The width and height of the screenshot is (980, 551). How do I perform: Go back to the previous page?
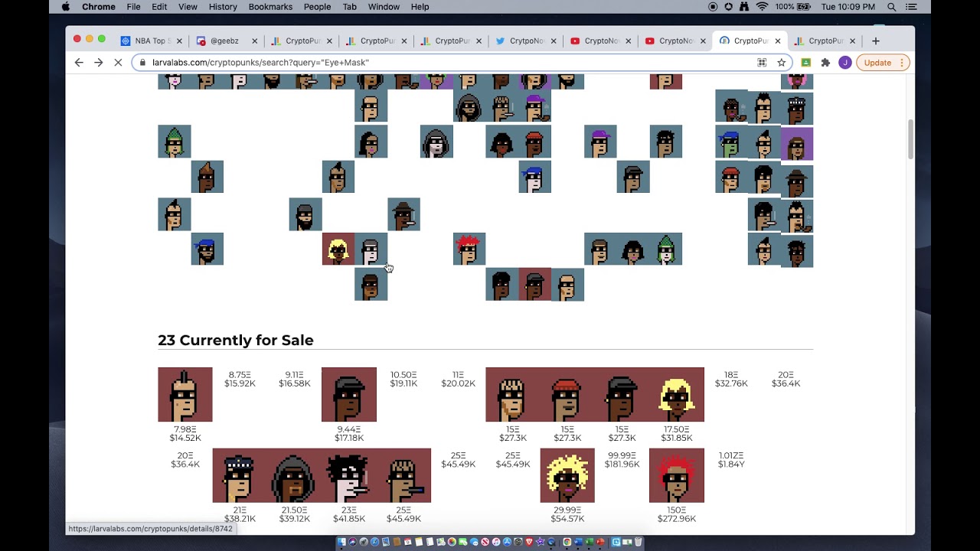(x=79, y=63)
